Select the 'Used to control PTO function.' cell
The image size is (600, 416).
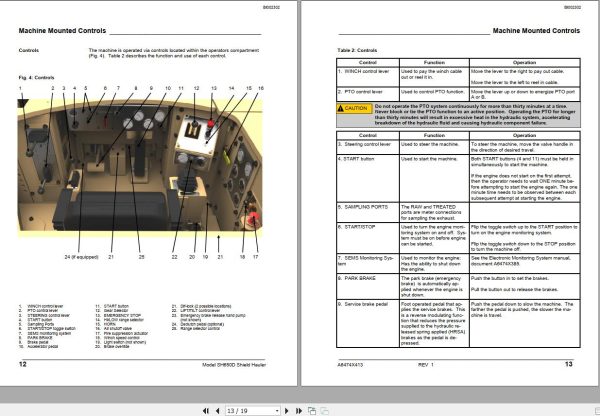tap(433, 92)
